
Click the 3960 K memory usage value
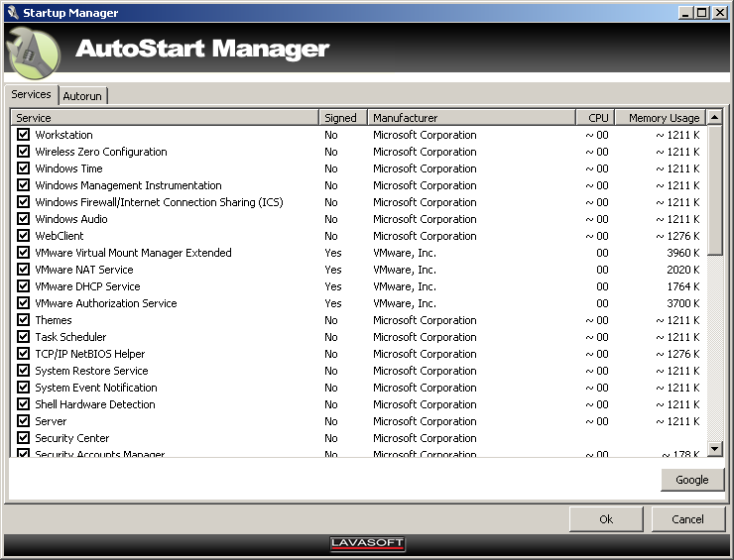click(x=683, y=253)
